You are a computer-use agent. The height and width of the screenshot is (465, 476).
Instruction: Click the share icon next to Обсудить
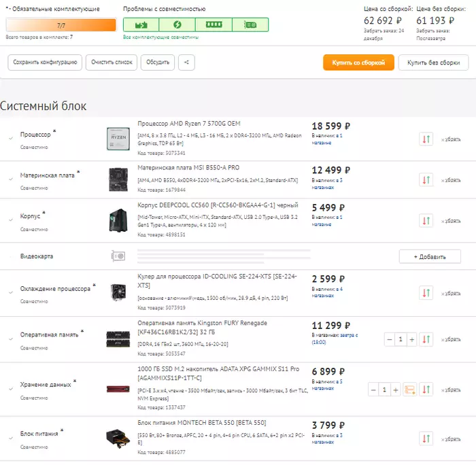click(186, 62)
